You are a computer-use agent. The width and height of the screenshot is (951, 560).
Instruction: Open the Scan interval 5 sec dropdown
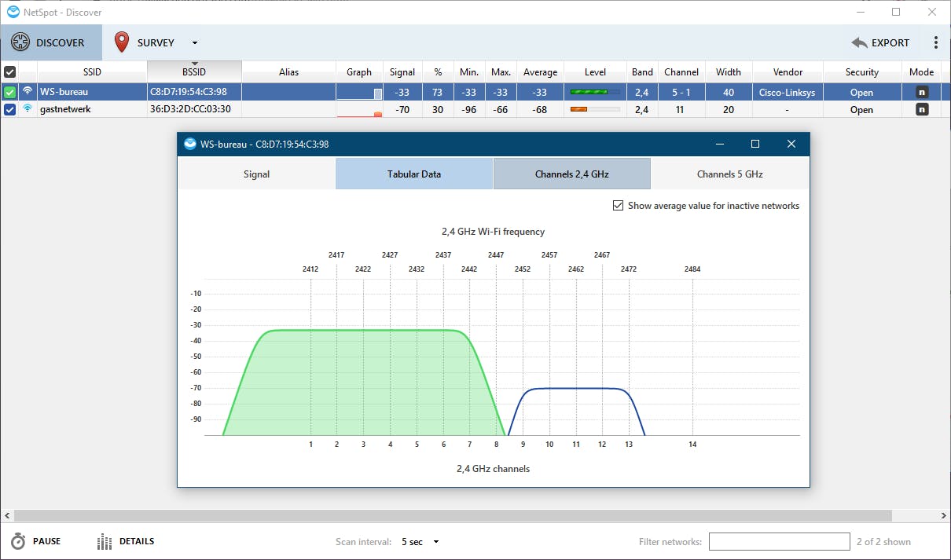tap(420, 541)
